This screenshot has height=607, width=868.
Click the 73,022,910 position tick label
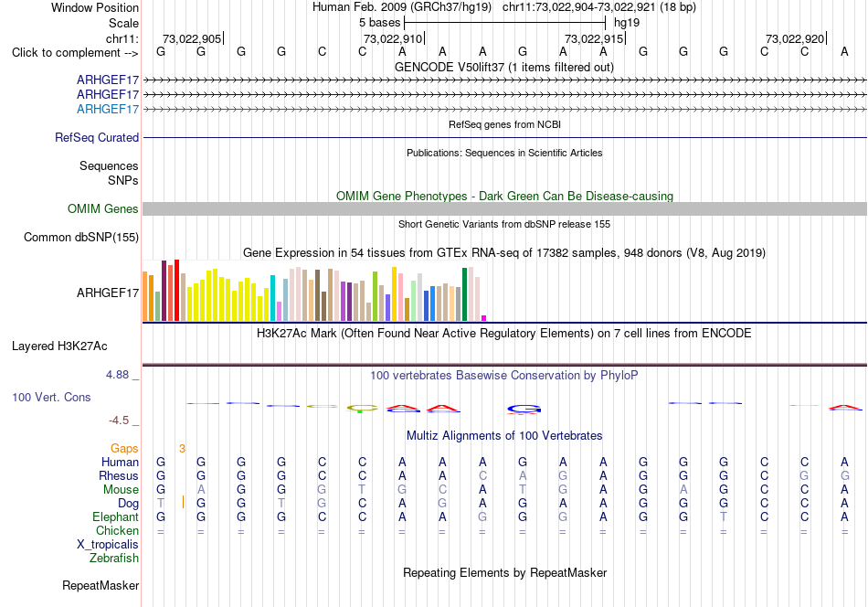click(x=393, y=38)
